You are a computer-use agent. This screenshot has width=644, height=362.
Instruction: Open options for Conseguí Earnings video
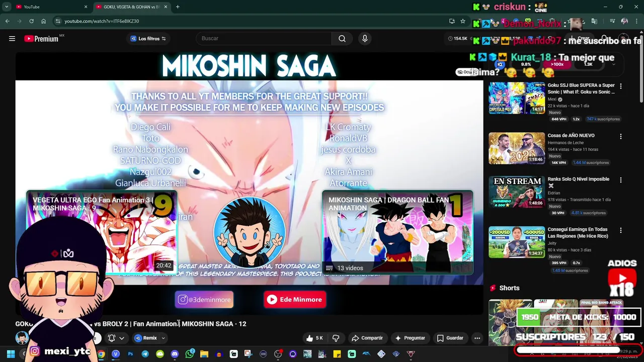(620, 230)
